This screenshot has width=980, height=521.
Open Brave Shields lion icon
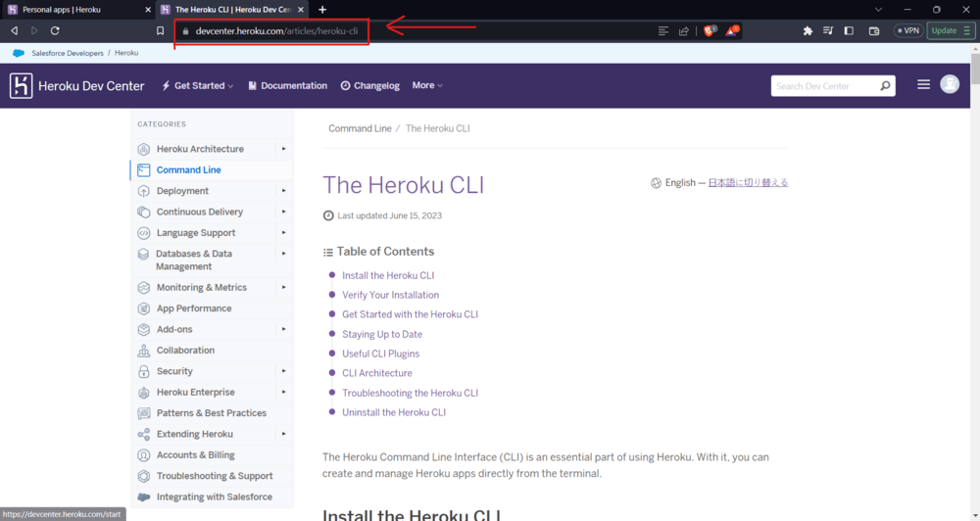(x=710, y=30)
